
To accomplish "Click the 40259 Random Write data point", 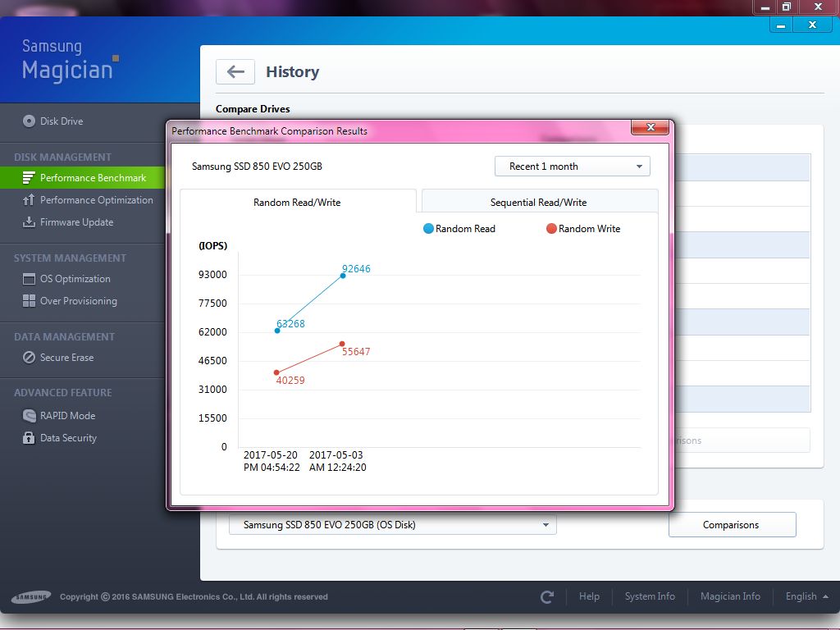I will pos(276,372).
